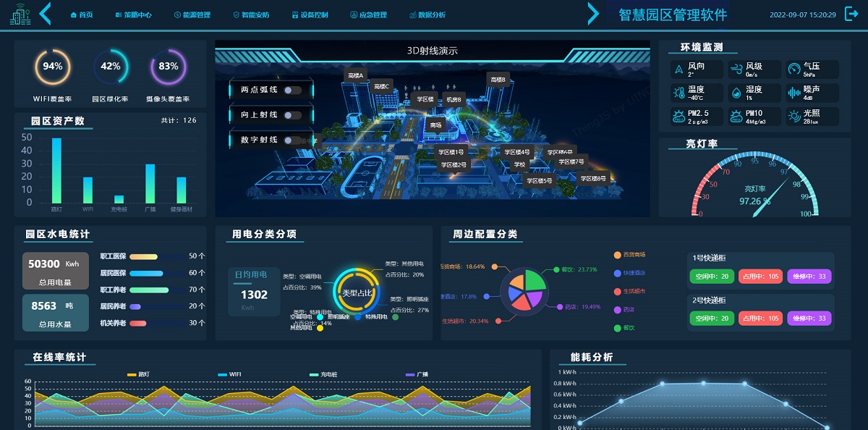Click the yellow 路灯 legend swatch in 在线率统计
This screenshot has height=430, width=868.
pos(132,374)
